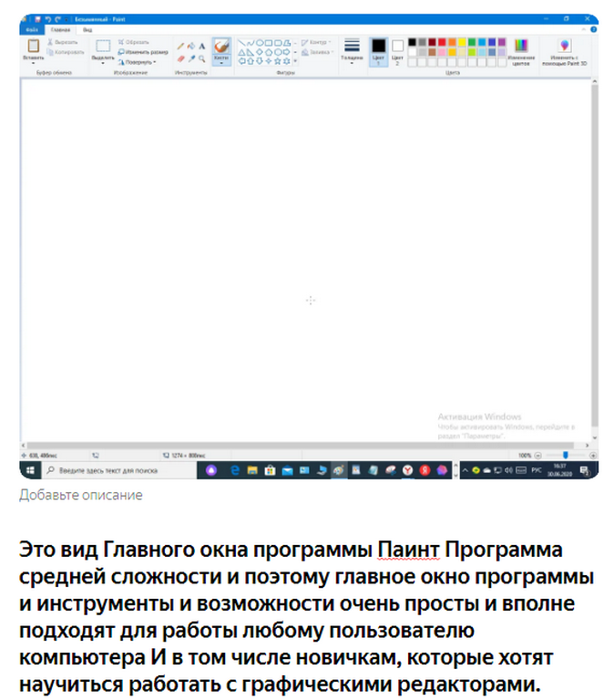The width and height of the screenshot is (614, 700).
Task: Click the zoom in plus button
Action: coord(593,456)
